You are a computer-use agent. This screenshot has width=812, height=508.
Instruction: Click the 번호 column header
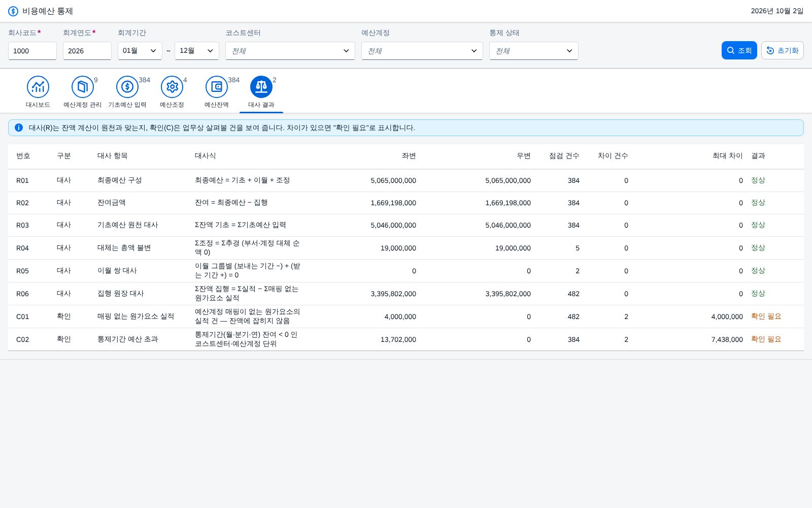pos(23,156)
